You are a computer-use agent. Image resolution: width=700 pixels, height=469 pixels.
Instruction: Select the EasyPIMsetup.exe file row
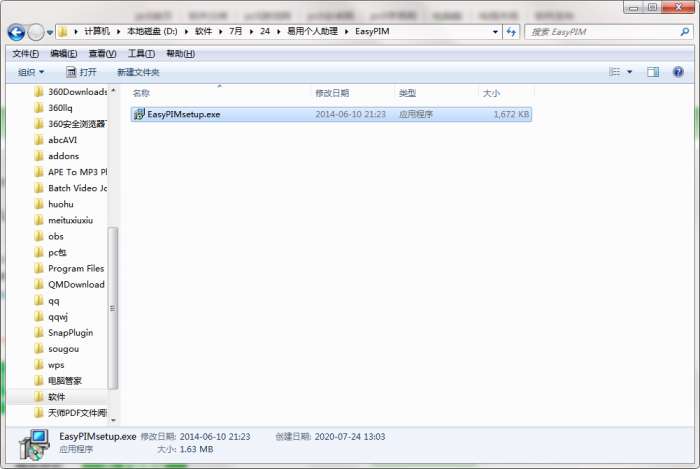(331, 114)
